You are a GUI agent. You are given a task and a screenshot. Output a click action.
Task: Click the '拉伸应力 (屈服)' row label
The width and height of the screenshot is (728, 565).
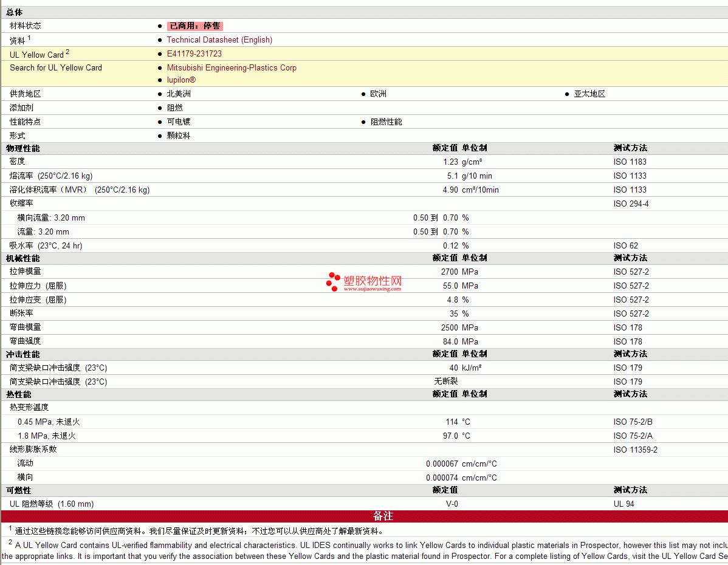38,286
